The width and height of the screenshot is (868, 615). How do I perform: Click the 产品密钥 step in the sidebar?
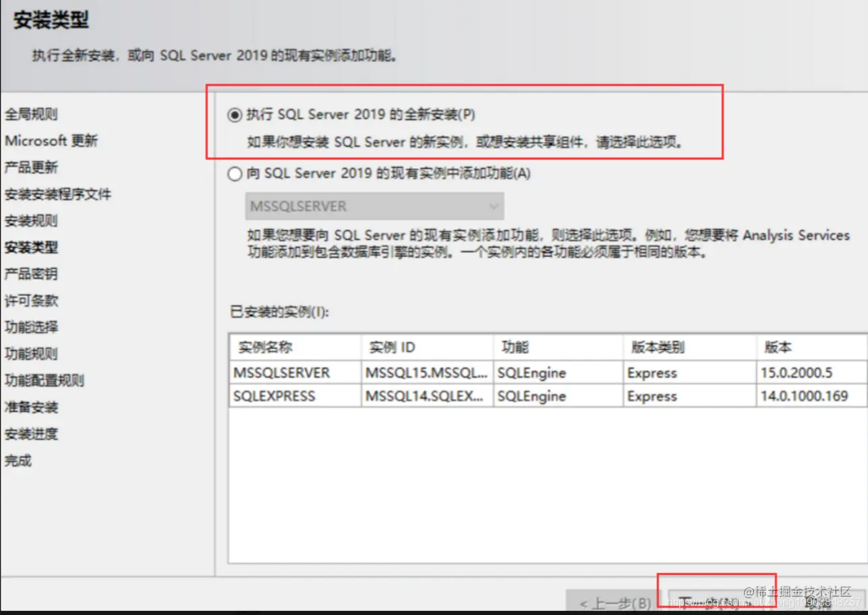tap(31, 274)
